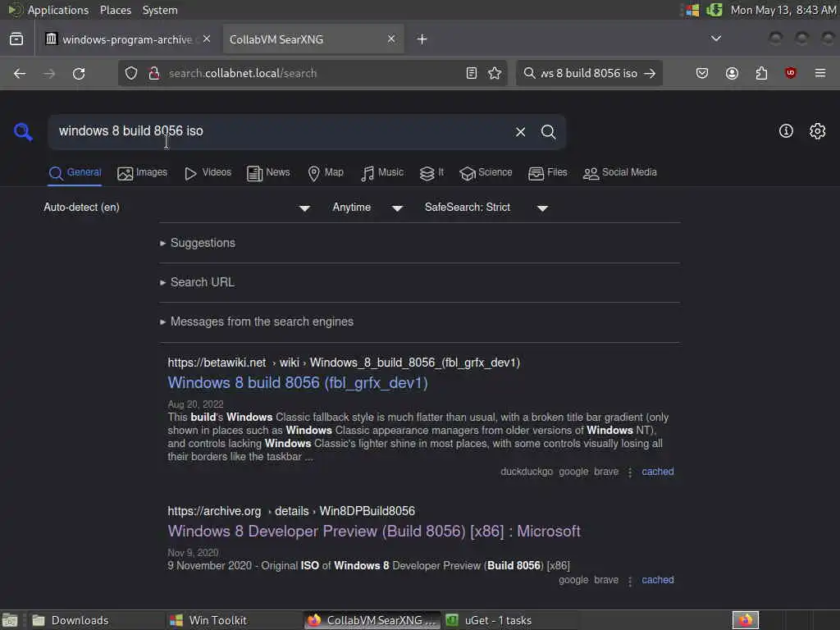The image size is (840, 630).
Task: Switch to Files search category
Action: pos(547,172)
